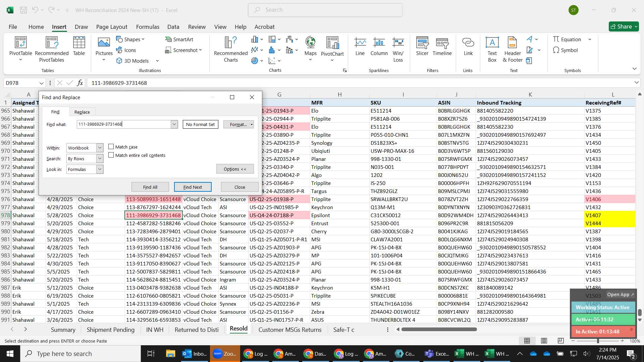Click the Insert Function fx icon

(x=80, y=83)
